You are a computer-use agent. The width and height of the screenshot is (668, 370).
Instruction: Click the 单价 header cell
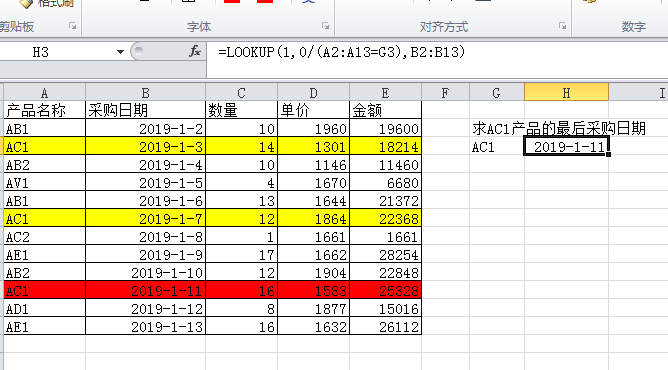click(313, 110)
